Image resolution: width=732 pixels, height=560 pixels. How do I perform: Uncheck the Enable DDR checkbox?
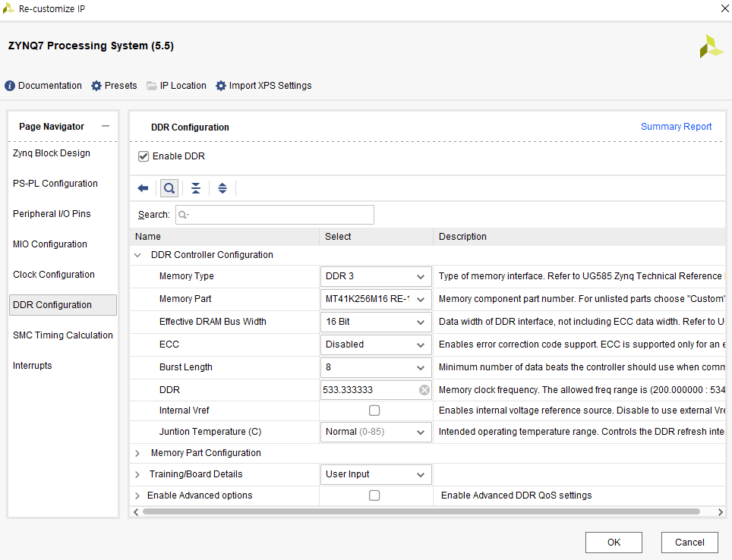(x=144, y=156)
